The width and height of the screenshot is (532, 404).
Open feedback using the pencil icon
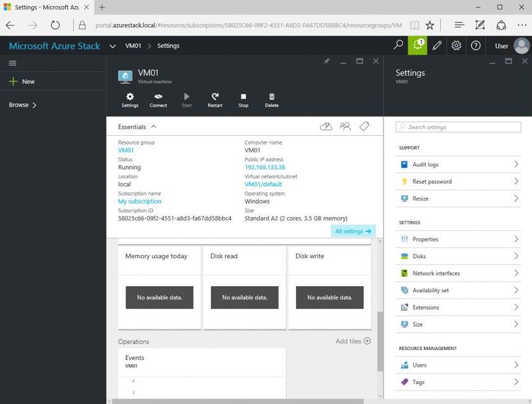436,45
